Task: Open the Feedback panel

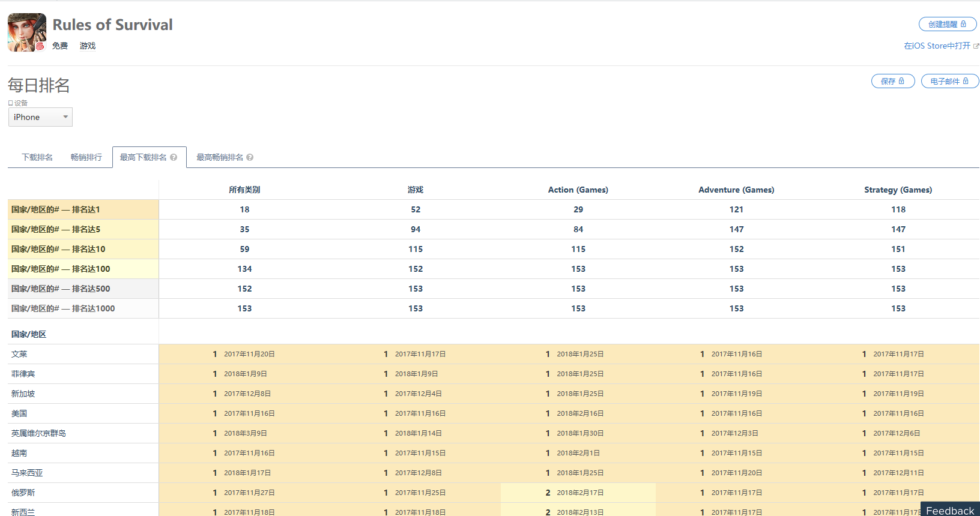Action: tap(950, 510)
